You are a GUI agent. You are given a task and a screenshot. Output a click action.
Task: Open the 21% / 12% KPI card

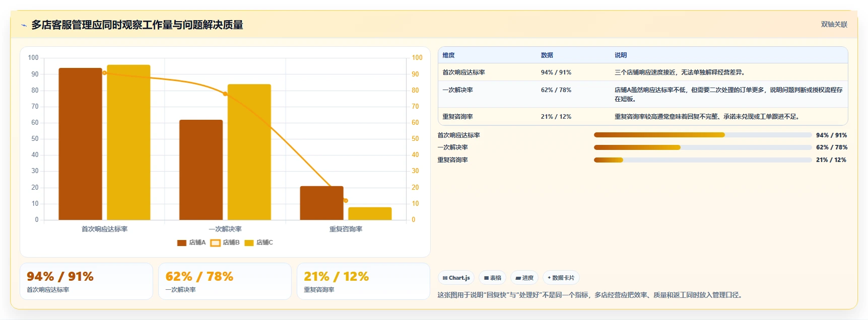click(x=363, y=281)
